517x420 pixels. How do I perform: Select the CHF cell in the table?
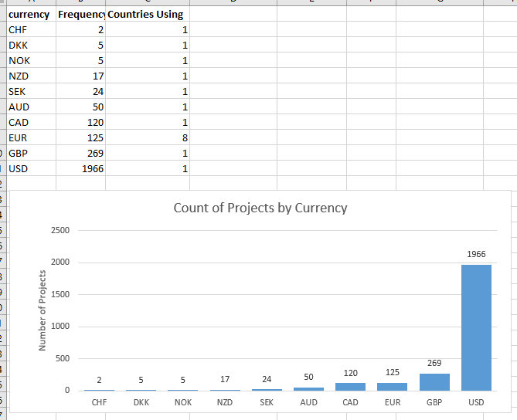tap(29, 30)
